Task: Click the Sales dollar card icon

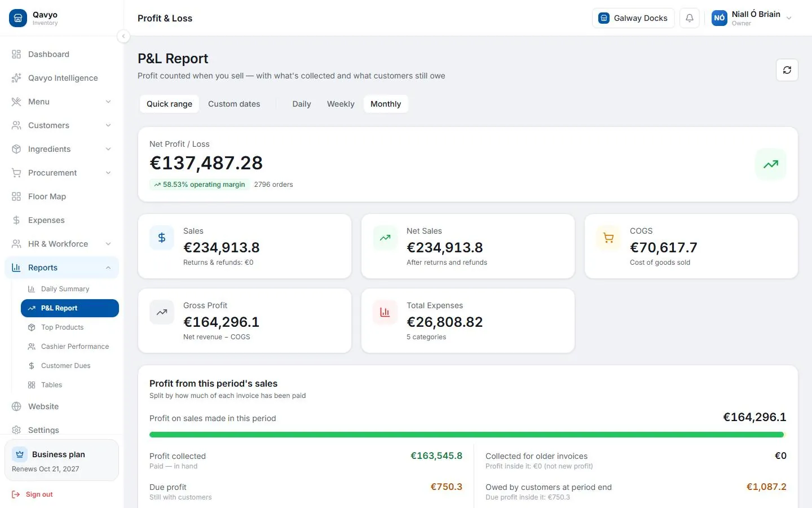Action: (x=162, y=238)
